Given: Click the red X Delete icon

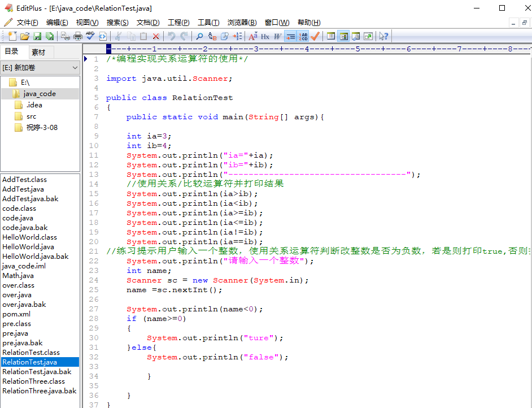Looking at the screenshot, I should tap(156, 36).
